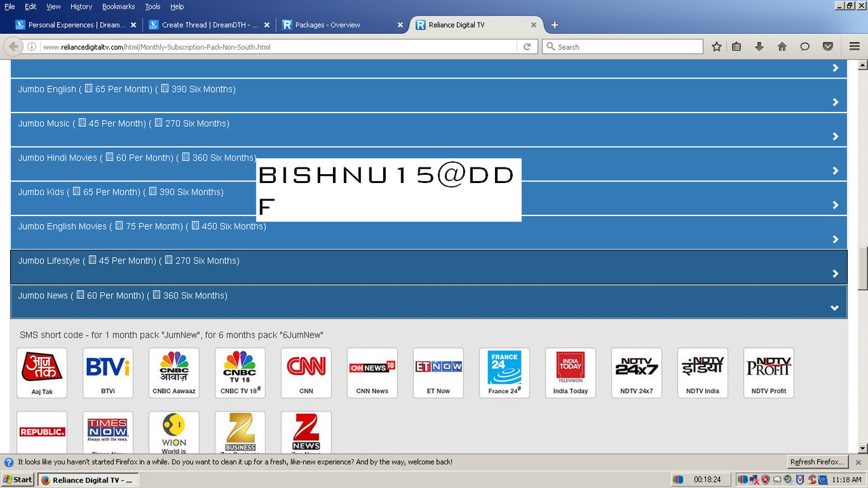Viewport: 868px width, 488px height.
Task: Open the File menu
Action: [x=9, y=7]
